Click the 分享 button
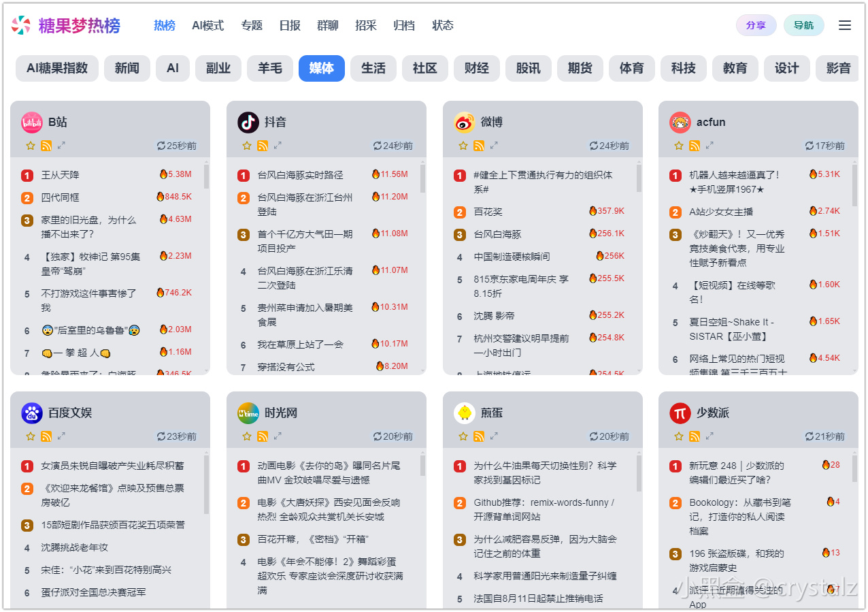 [756, 25]
